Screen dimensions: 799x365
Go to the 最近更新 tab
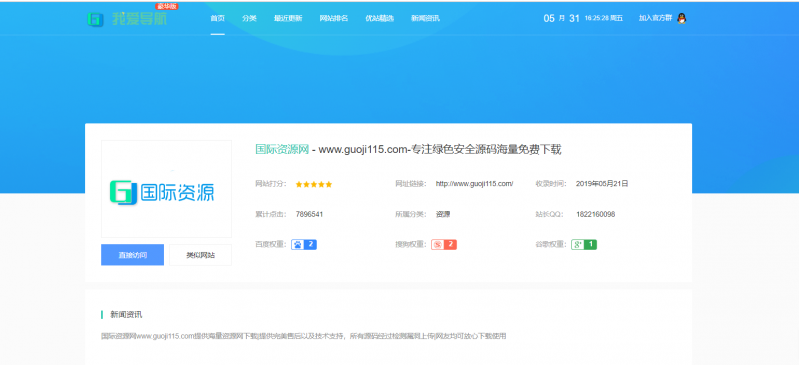tap(288, 18)
